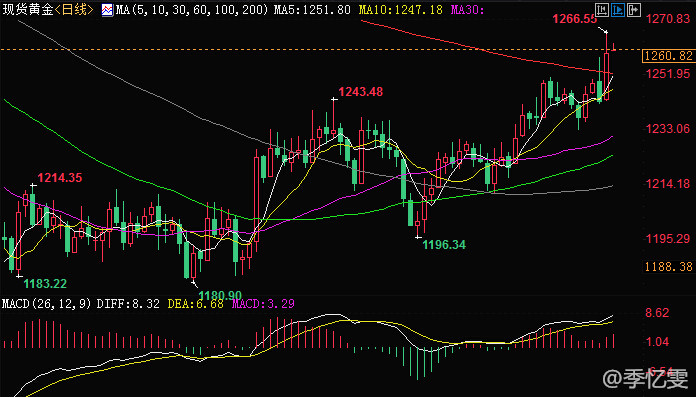This screenshot has height=397, width=696.
Task: Click the 1188.38 axis price
Action: click(x=668, y=266)
